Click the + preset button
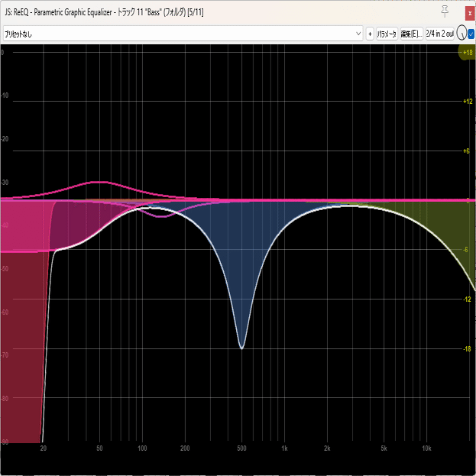The image size is (476, 476). tap(370, 34)
